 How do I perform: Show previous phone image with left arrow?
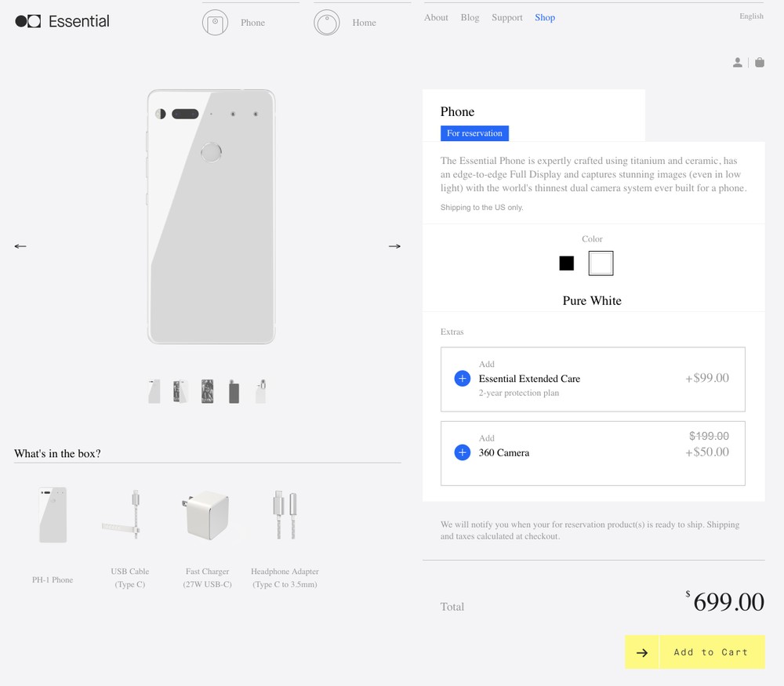[20, 246]
